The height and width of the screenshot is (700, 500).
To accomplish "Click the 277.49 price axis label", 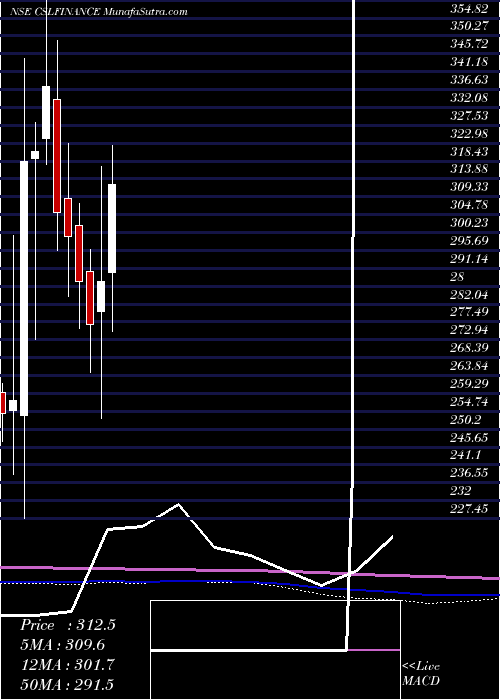I will [x=469, y=312].
